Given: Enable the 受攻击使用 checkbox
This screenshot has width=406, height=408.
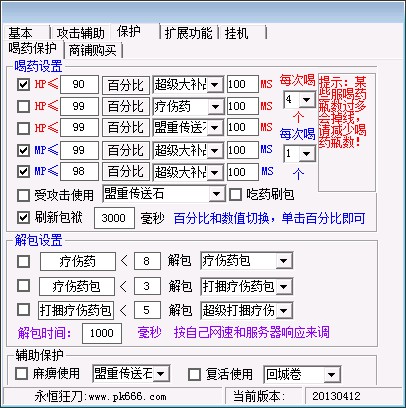Looking at the screenshot, I should click(23, 195).
